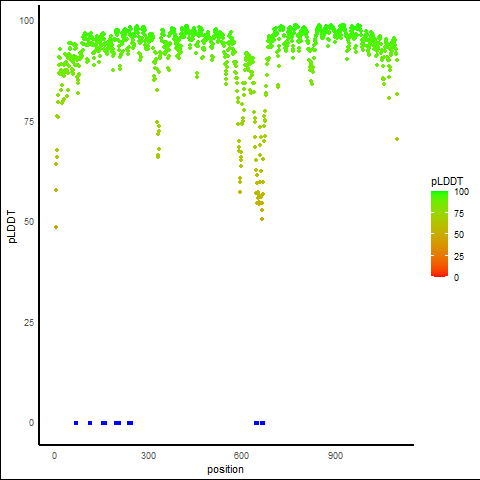The height and width of the screenshot is (480, 480).
Task: Click the legend label 75
Action: pyautogui.click(x=459, y=213)
